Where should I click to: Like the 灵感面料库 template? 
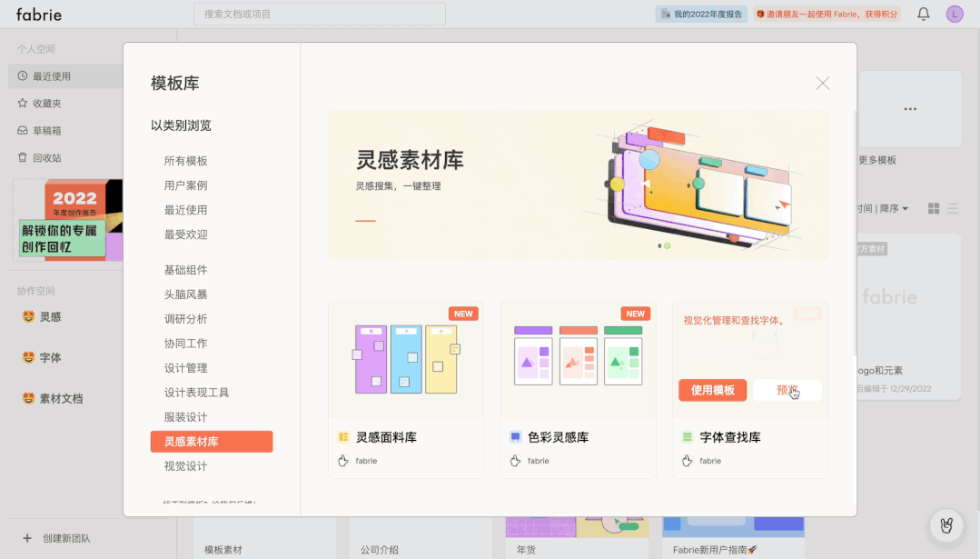click(343, 461)
